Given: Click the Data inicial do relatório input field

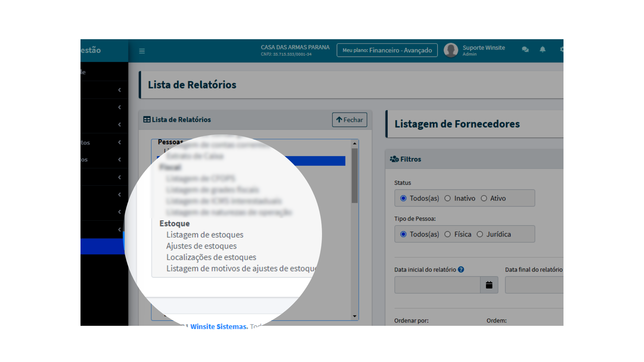Looking at the screenshot, I should point(437,285).
